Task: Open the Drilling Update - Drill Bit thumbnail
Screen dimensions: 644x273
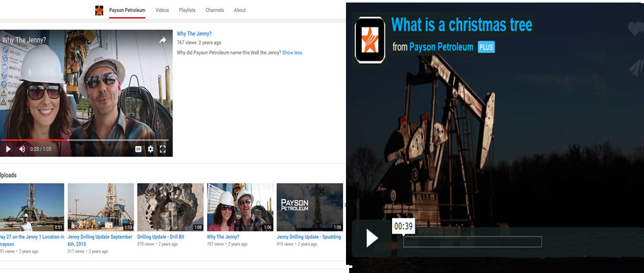Action: point(170,207)
